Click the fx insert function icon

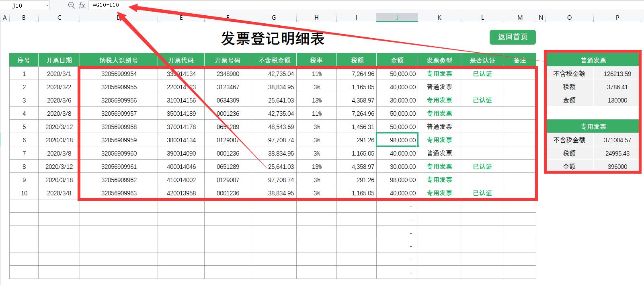tap(82, 5)
